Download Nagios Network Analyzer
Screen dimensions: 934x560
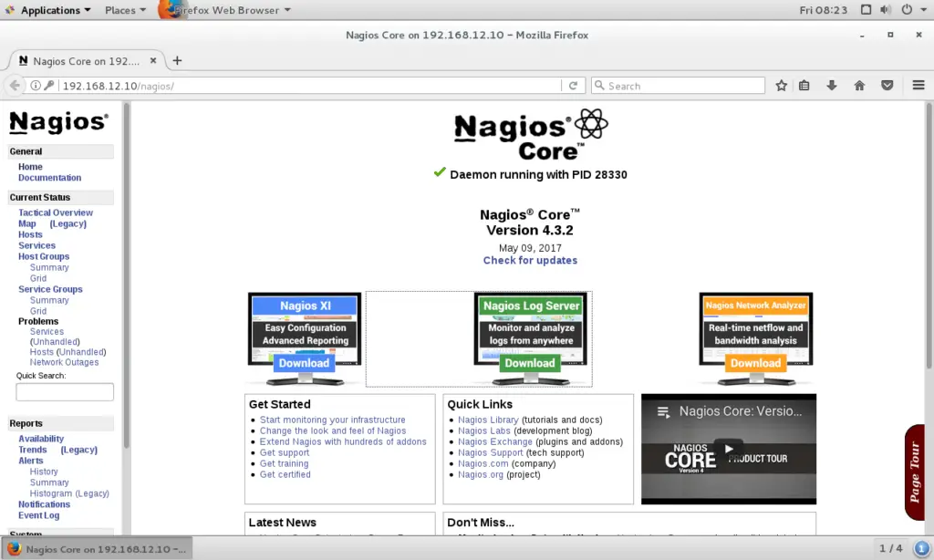(x=756, y=363)
